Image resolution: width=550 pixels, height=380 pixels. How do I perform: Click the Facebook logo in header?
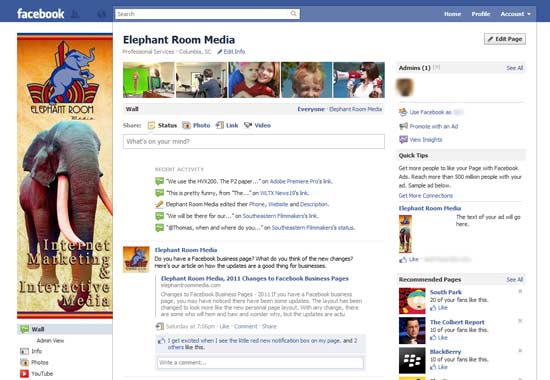pos(40,14)
